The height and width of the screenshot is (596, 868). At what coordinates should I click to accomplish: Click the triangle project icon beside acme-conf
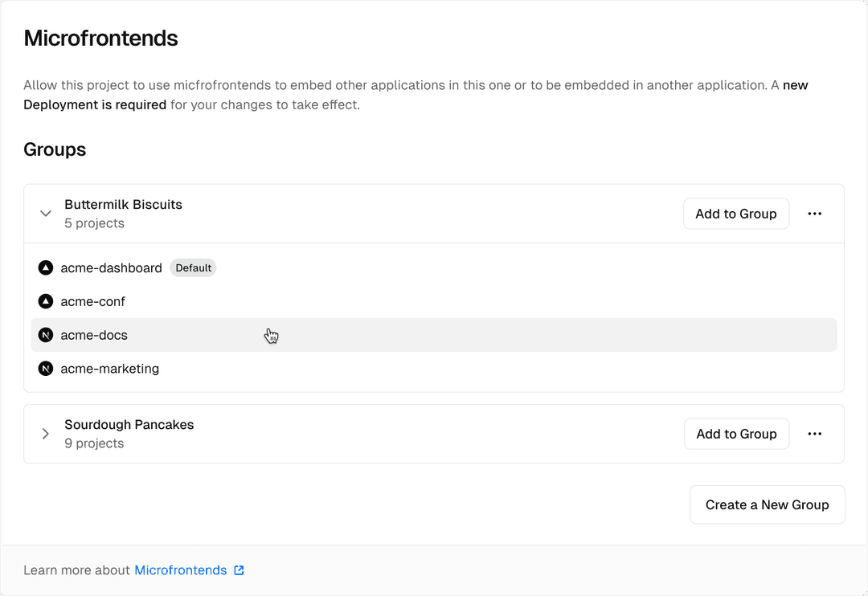(x=45, y=301)
